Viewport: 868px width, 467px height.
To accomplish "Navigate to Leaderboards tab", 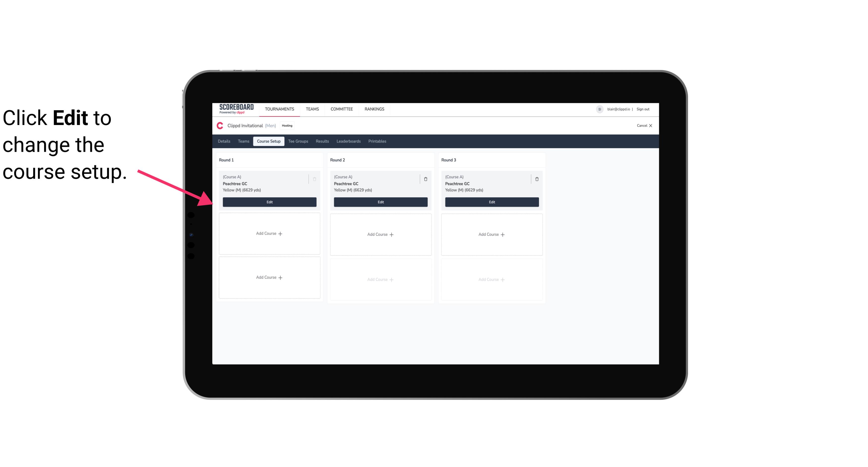I will [348, 141].
